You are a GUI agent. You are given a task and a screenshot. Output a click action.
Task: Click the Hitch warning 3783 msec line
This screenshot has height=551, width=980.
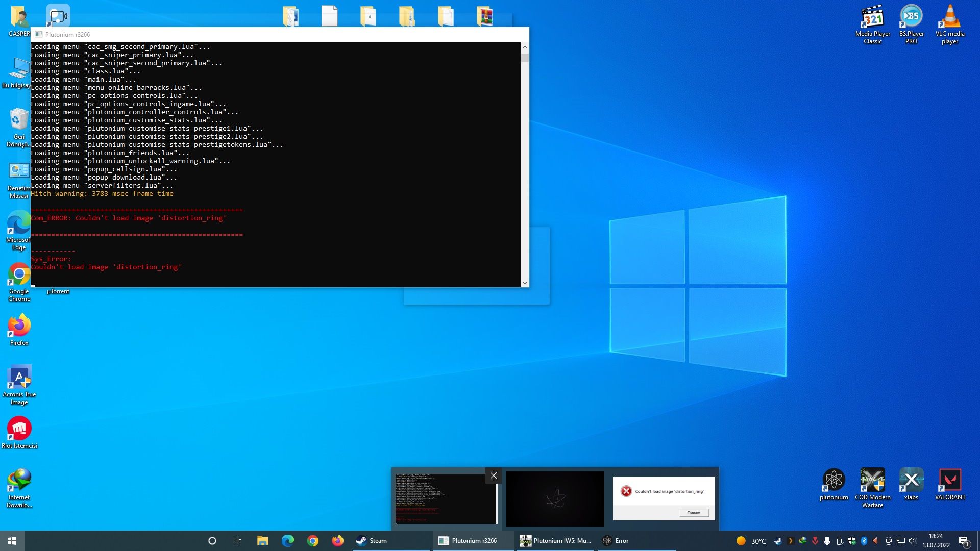click(x=102, y=194)
